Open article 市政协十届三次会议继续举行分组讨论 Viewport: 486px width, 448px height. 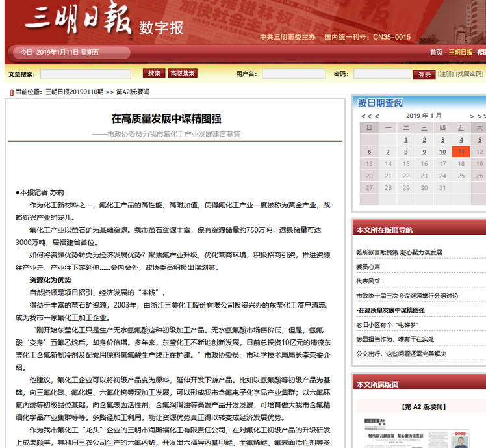tap(407, 296)
